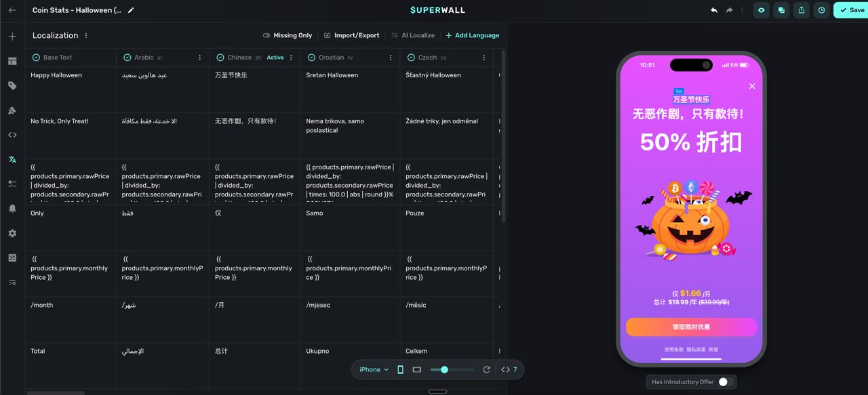Open the code variables panel in sidebar

[x=12, y=135]
